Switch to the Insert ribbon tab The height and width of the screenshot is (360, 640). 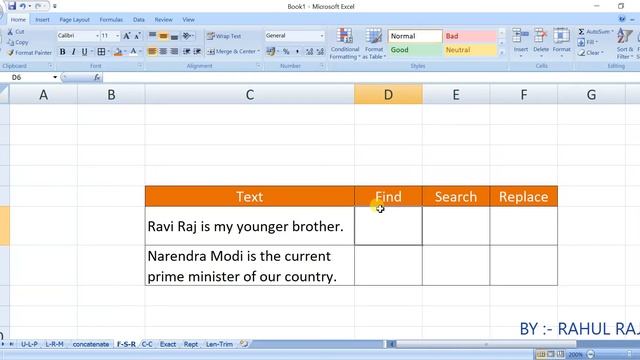tap(42, 20)
